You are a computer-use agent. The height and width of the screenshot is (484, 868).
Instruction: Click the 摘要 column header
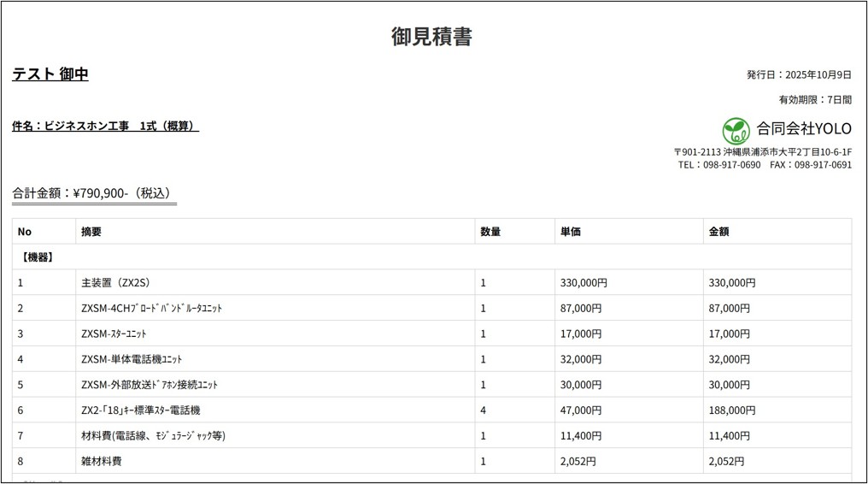[x=91, y=232]
